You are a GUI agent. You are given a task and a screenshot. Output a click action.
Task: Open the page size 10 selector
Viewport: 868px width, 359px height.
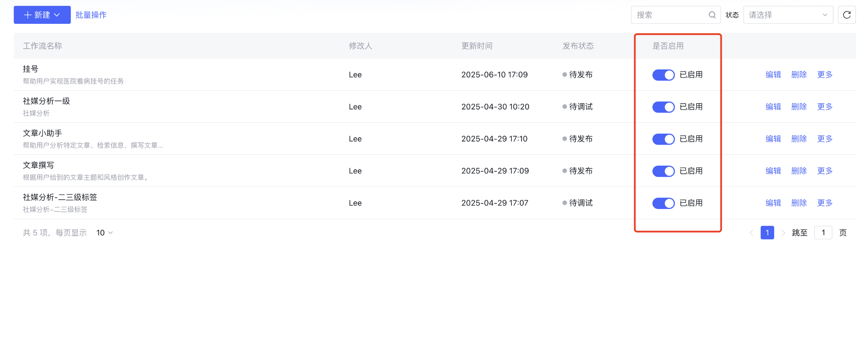[104, 233]
